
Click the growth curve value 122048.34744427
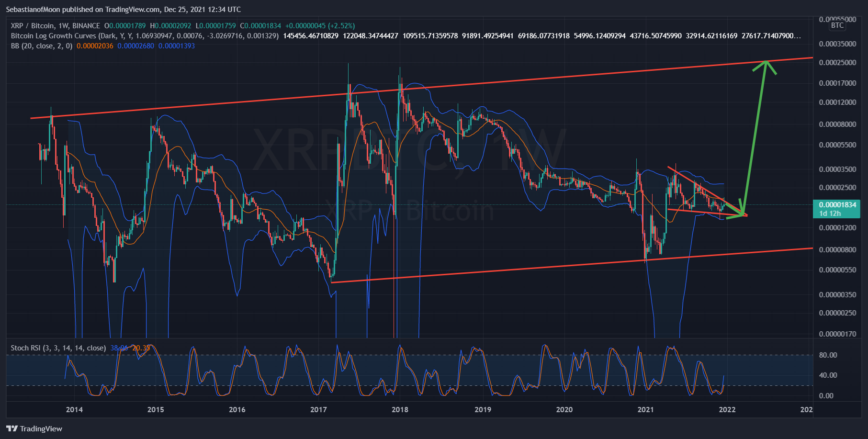pyautogui.click(x=371, y=36)
